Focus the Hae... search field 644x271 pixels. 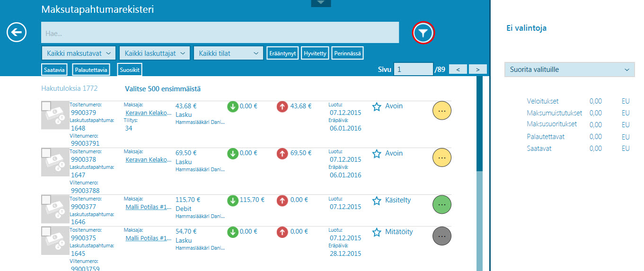click(x=220, y=33)
